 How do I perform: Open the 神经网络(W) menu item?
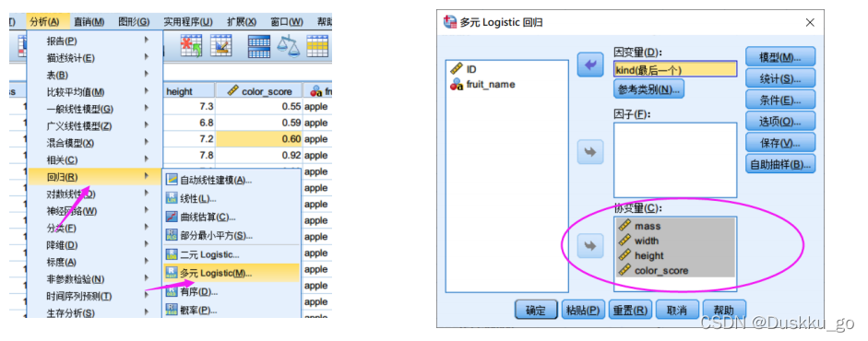(x=96, y=210)
